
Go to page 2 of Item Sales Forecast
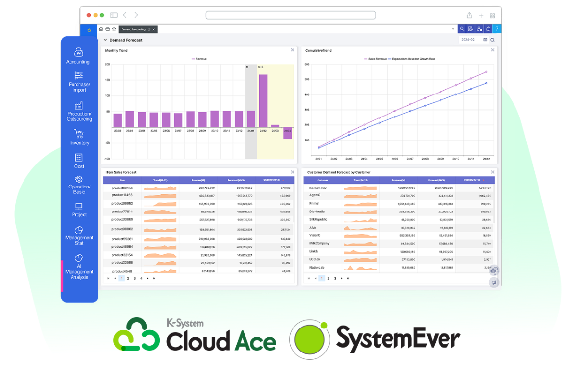pos(128,278)
